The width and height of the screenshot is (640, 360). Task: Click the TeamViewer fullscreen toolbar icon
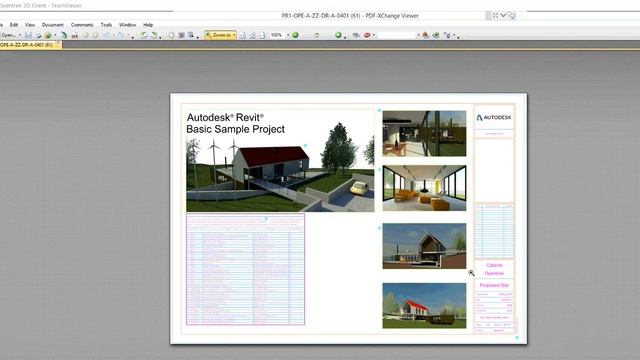(496, 16)
